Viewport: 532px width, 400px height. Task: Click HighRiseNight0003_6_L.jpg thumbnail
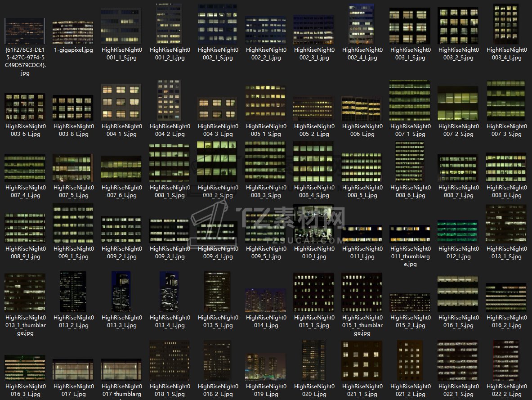[25, 107]
